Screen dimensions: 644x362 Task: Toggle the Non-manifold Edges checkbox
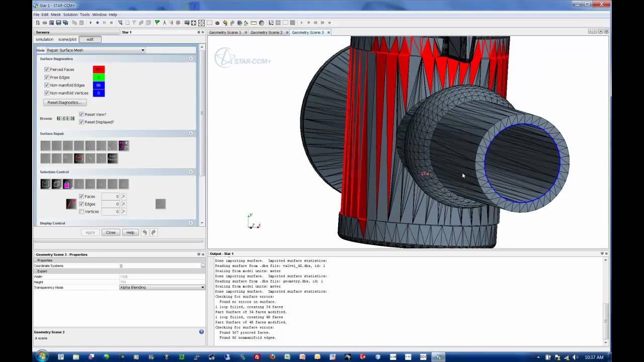coord(47,85)
